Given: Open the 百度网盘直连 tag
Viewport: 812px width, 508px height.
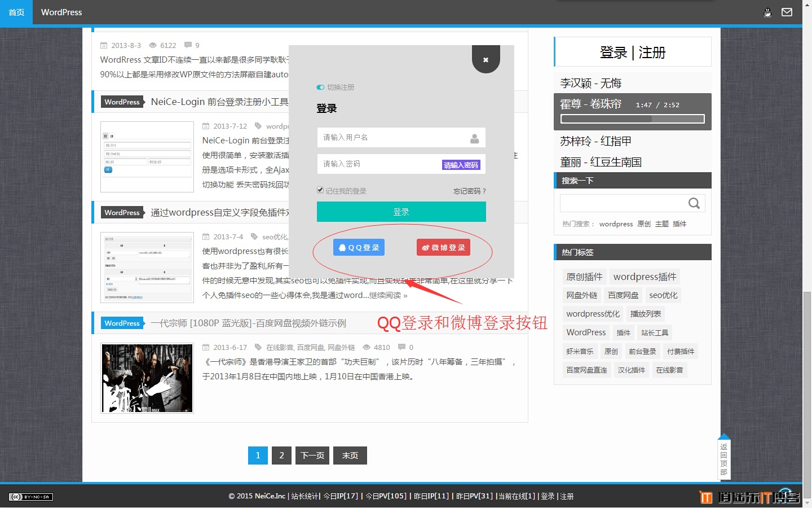Looking at the screenshot, I should pos(586,370).
